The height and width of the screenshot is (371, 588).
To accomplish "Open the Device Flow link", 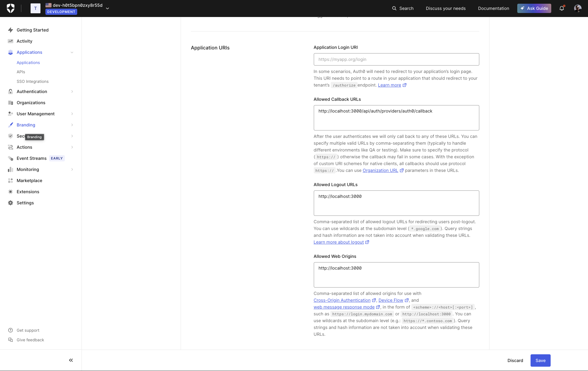I will click(x=393, y=300).
